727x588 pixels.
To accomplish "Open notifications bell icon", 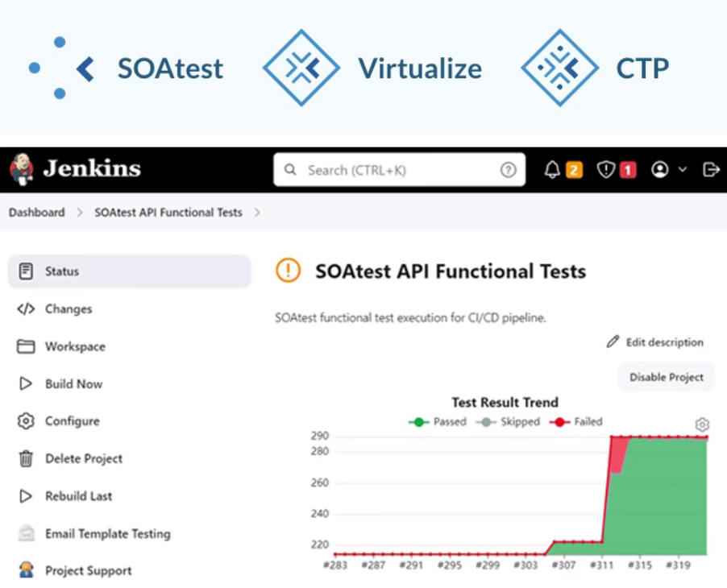I will tap(552, 170).
